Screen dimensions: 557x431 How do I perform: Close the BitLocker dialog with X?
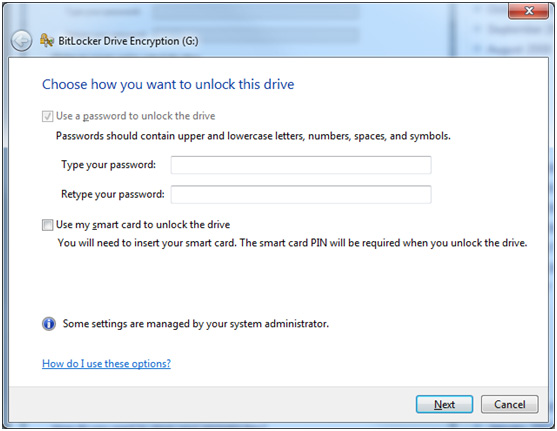click(x=529, y=11)
